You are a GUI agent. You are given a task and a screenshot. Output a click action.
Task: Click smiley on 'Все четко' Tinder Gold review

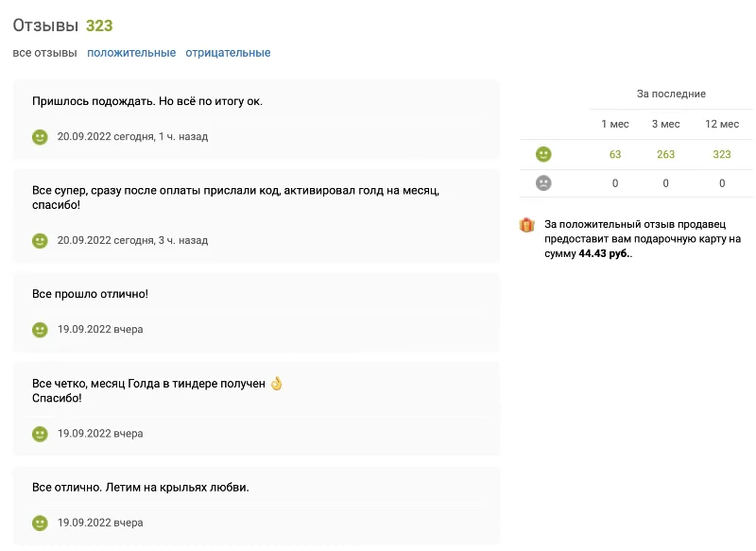(x=40, y=434)
